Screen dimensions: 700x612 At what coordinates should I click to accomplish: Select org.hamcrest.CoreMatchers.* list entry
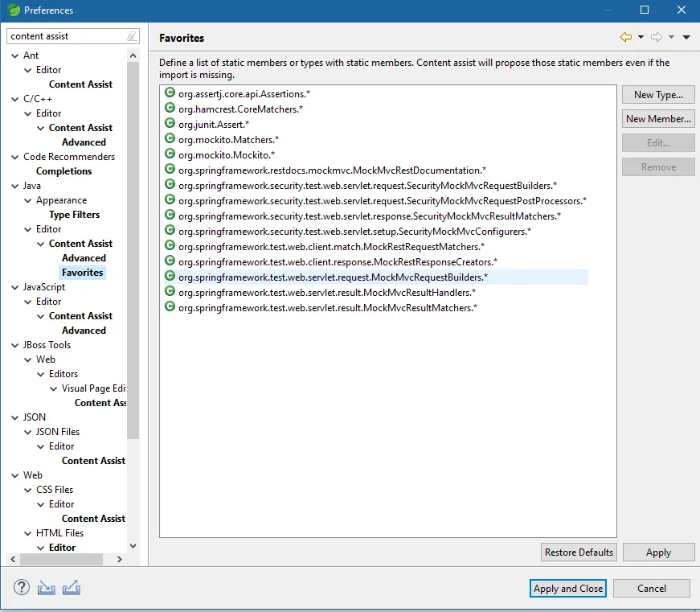240,109
